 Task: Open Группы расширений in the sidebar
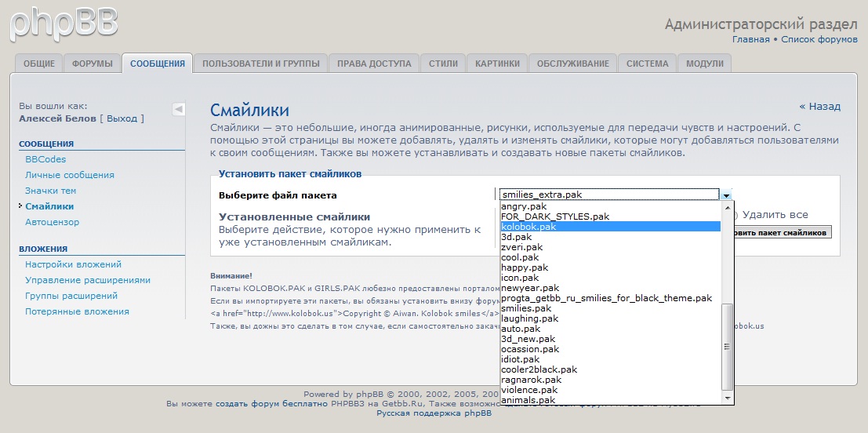point(71,296)
